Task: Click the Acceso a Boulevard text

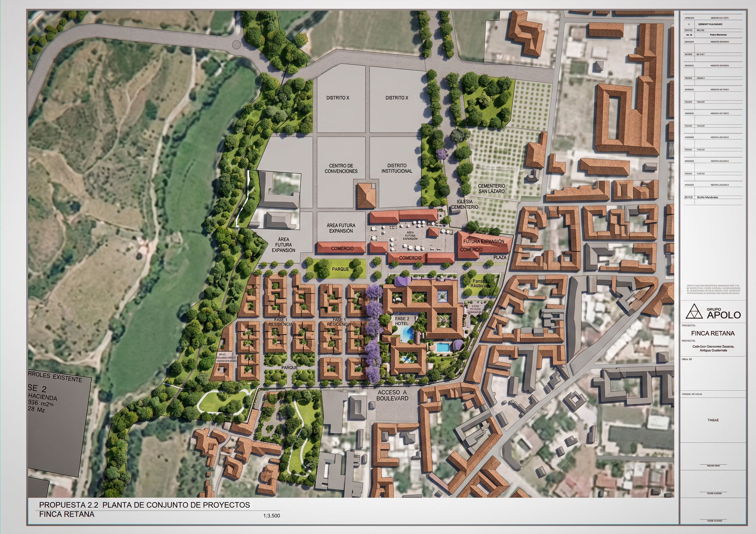Action: pos(393,395)
